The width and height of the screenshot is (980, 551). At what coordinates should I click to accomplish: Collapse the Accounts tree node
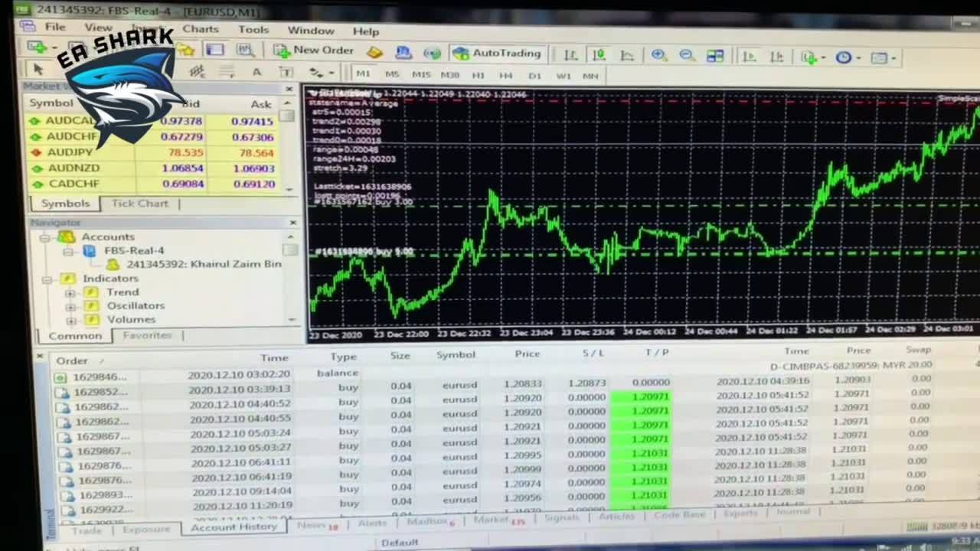tap(45, 237)
